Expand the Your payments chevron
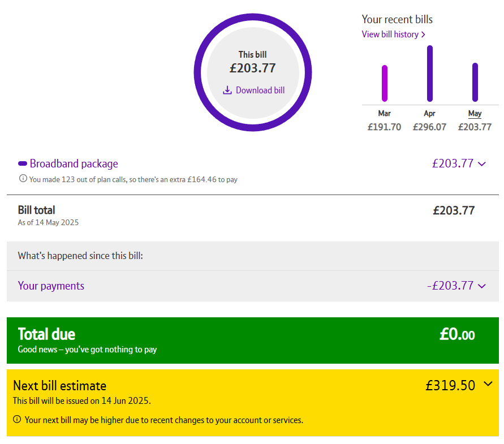The height and width of the screenshot is (444, 504). click(481, 286)
